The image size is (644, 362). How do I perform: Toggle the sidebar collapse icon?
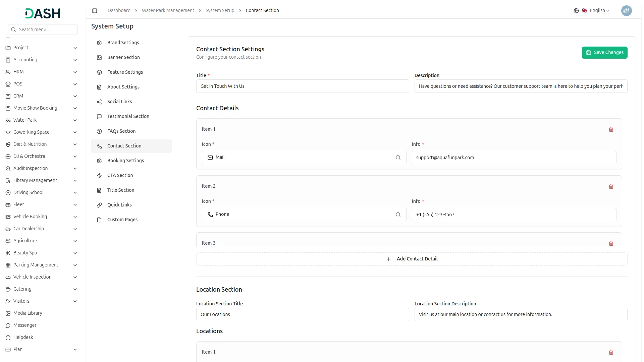click(x=95, y=11)
